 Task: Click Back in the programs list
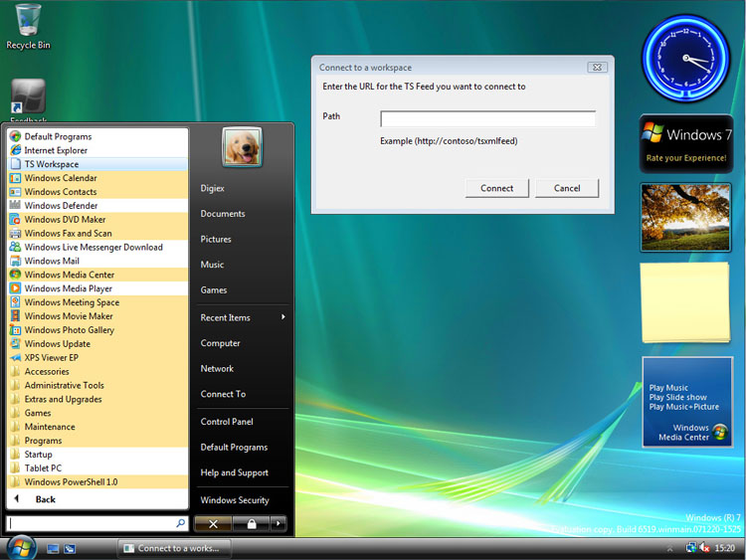pyautogui.click(x=45, y=499)
